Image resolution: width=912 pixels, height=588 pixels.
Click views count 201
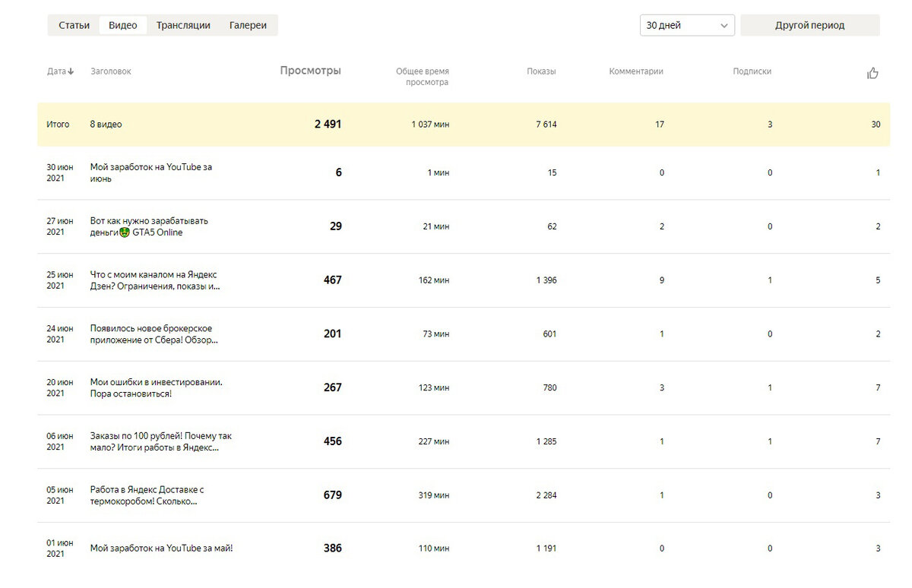(333, 334)
